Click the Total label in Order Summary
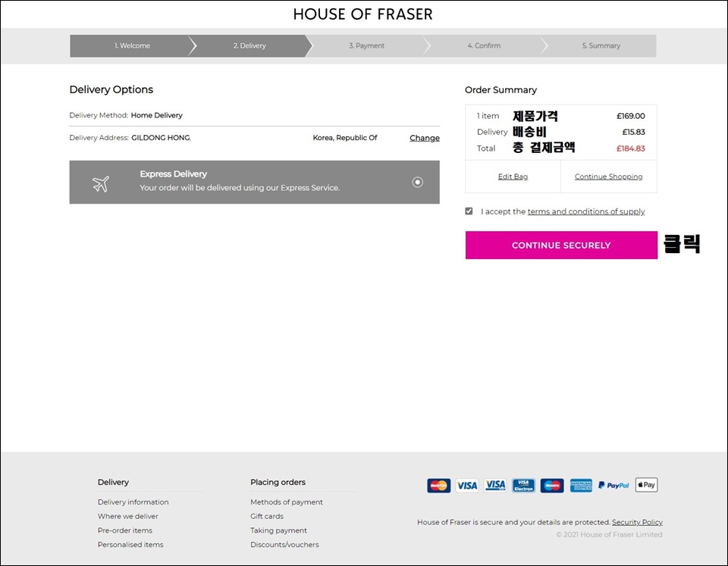 [x=486, y=149]
